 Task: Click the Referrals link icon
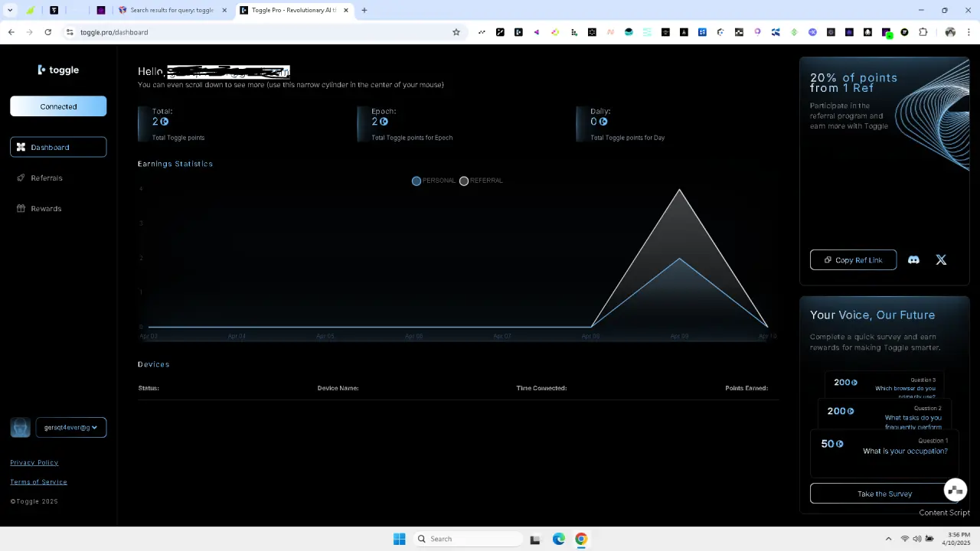pyautogui.click(x=21, y=178)
